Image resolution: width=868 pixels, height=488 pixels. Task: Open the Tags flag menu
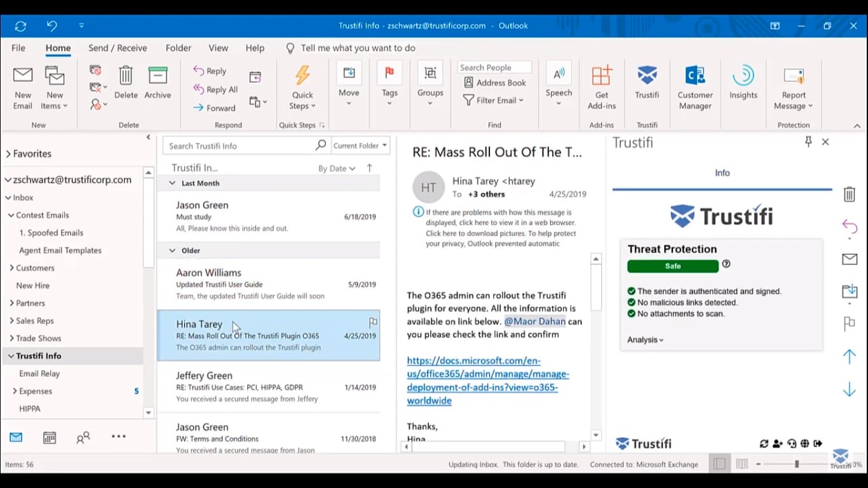(x=390, y=84)
